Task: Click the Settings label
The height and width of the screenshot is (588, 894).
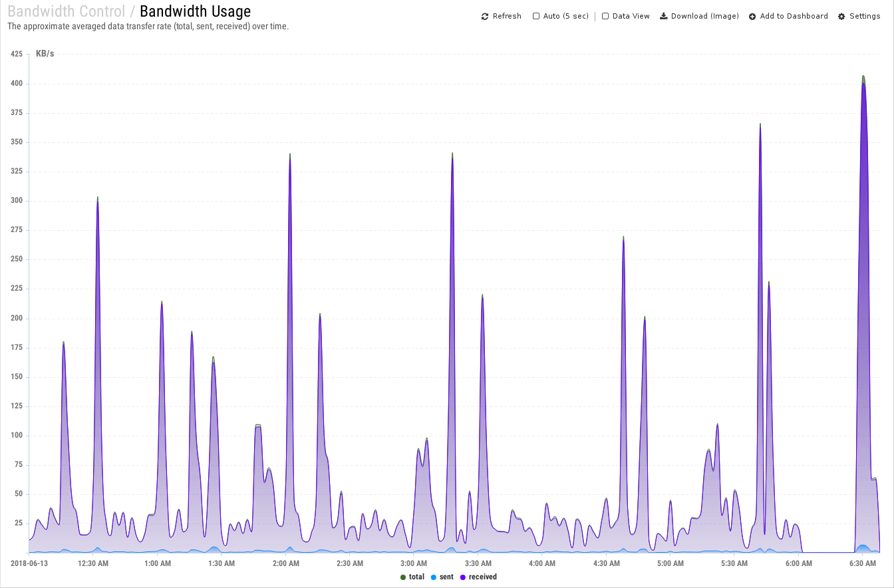Action: tap(865, 16)
